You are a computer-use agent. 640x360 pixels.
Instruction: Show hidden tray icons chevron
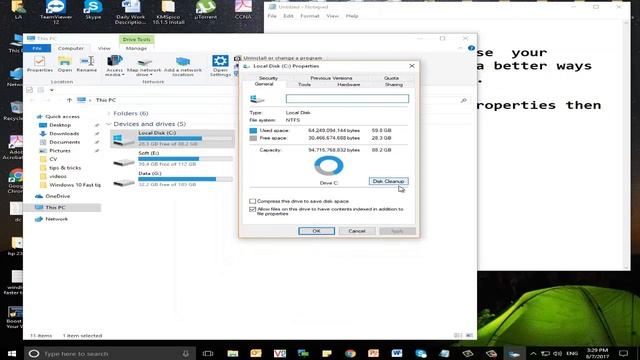pos(533,353)
